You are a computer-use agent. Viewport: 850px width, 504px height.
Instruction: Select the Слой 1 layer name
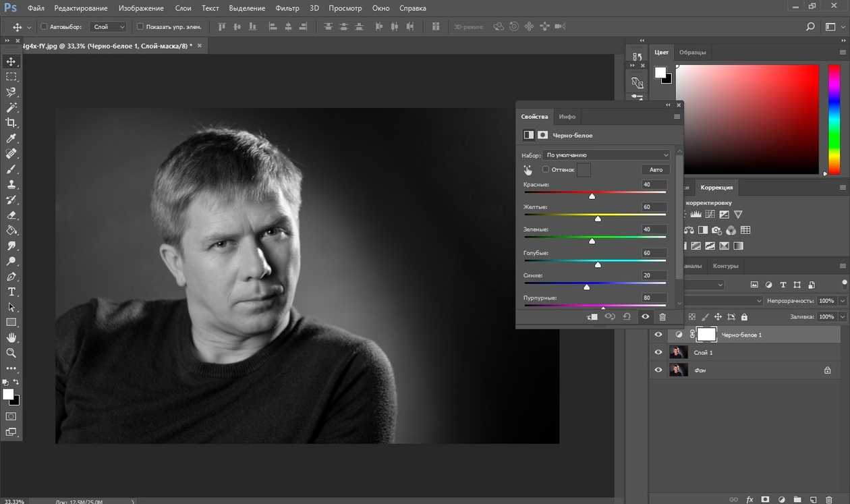point(704,353)
